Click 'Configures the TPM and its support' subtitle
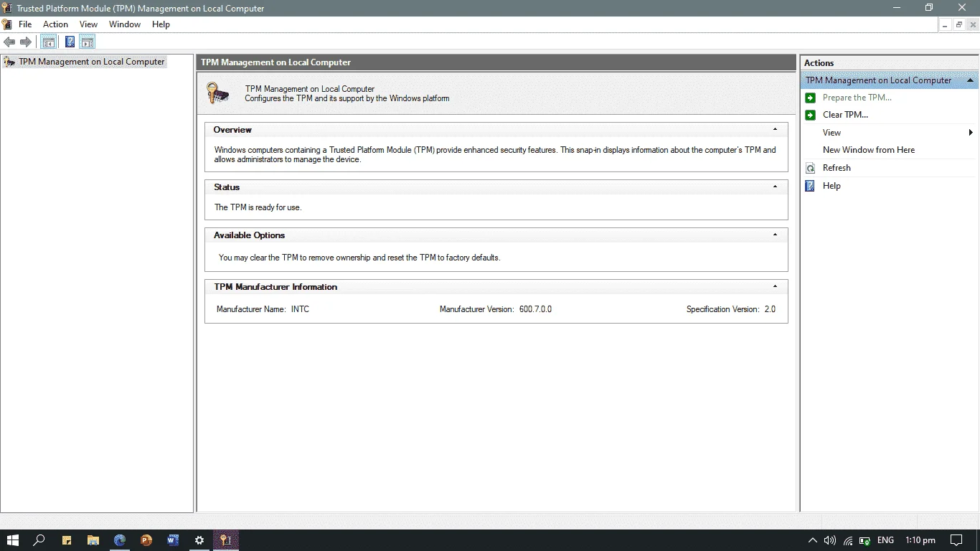Screen dimensions: 980x551 tap(347, 98)
